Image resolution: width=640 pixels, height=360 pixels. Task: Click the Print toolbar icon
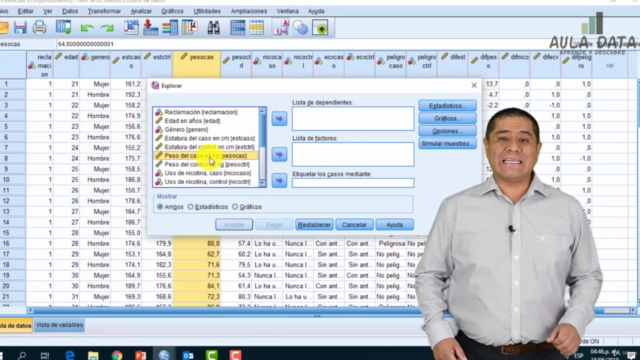click(x=39, y=28)
